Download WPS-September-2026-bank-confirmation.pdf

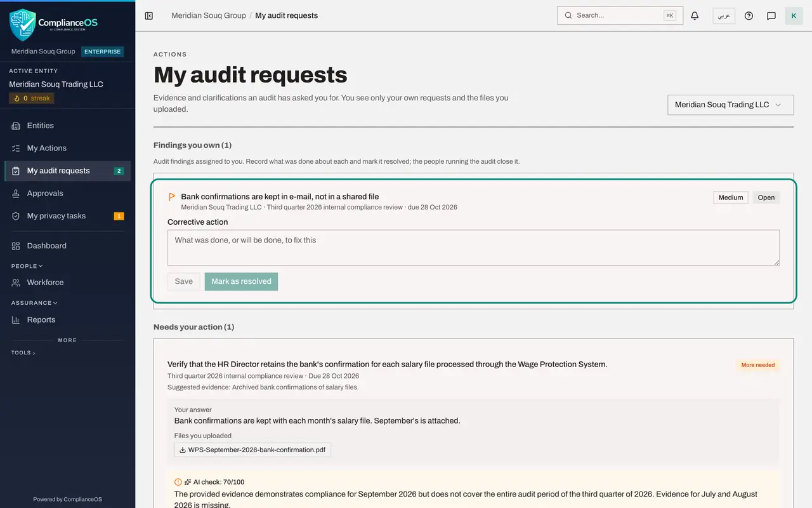[x=252, y=450]
